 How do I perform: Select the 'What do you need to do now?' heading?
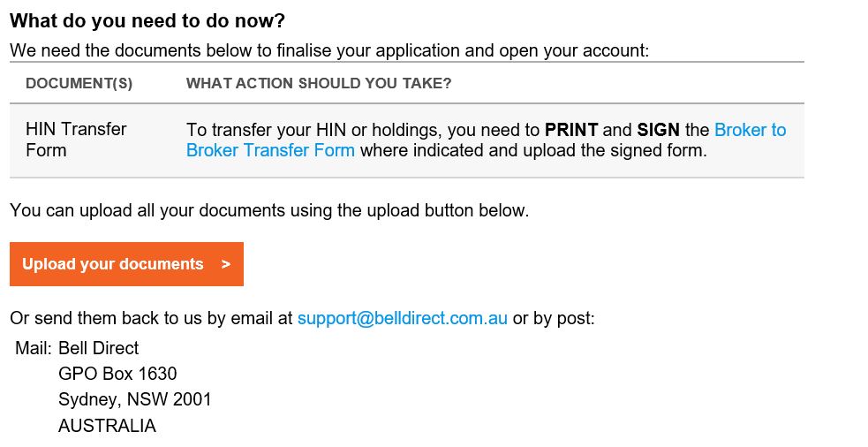click(147, 21)
